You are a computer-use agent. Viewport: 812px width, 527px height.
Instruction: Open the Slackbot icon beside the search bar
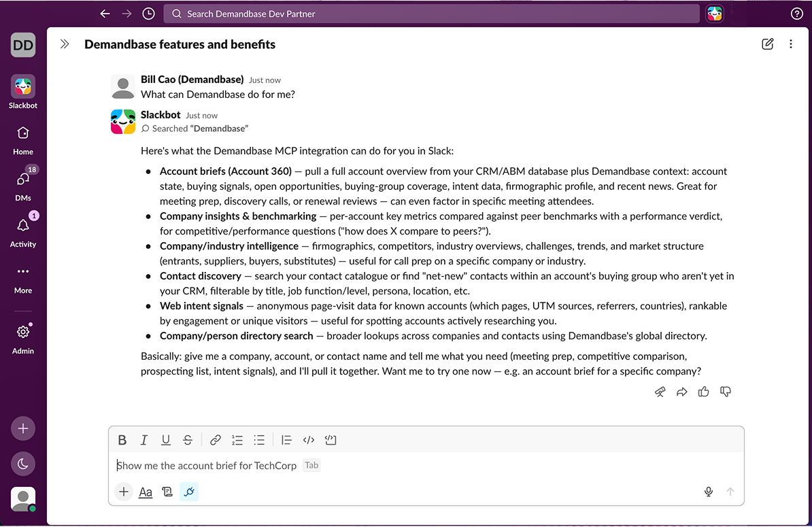(715, 14)
